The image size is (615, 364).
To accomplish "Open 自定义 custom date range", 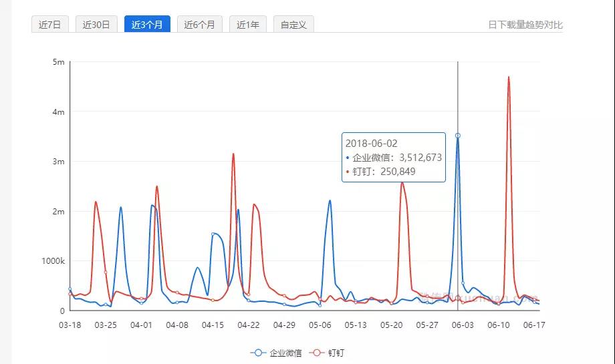I will [293, 25].
